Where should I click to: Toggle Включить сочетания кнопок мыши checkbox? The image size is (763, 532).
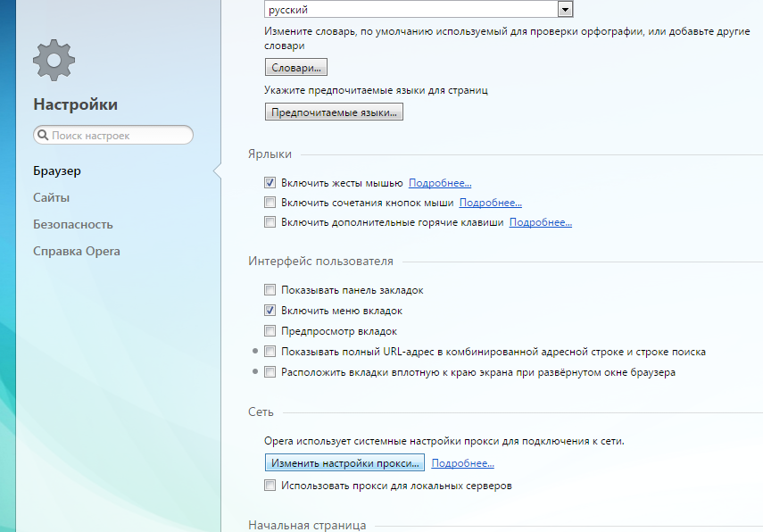[270, 202]
